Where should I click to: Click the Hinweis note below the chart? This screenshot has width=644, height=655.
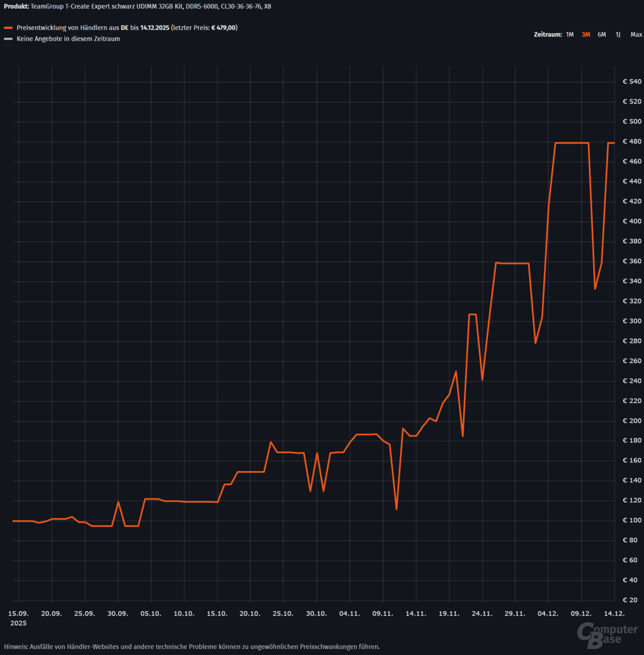coord(192,647)
